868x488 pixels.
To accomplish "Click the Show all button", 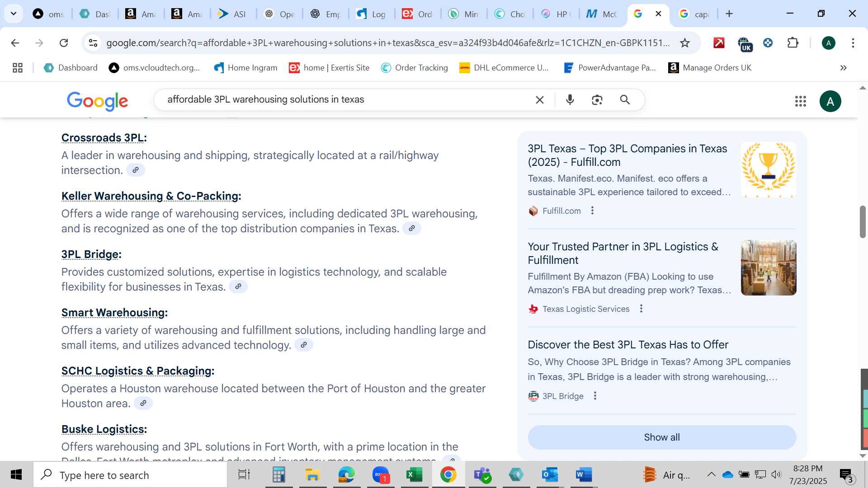I will tap(662, 437).
